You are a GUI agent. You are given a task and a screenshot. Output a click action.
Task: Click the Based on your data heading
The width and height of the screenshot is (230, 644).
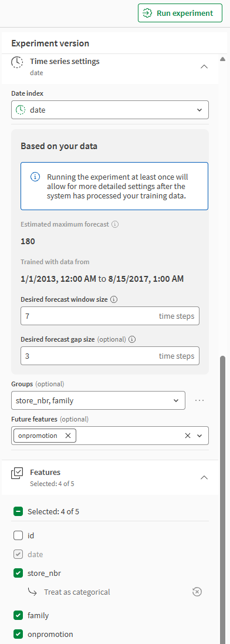59,146
